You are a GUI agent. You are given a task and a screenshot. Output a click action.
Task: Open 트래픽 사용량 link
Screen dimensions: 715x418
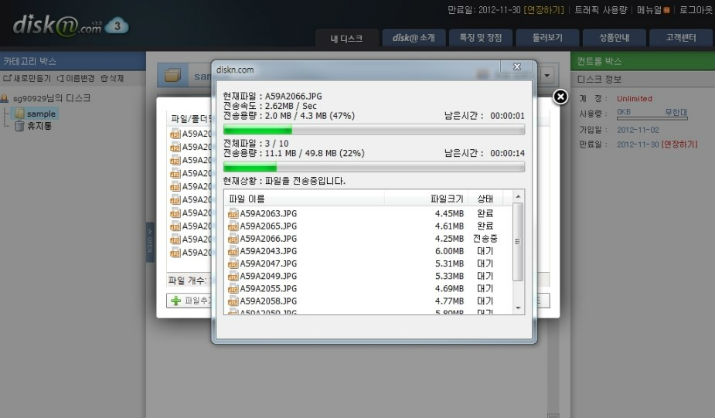tap(601, 10)
